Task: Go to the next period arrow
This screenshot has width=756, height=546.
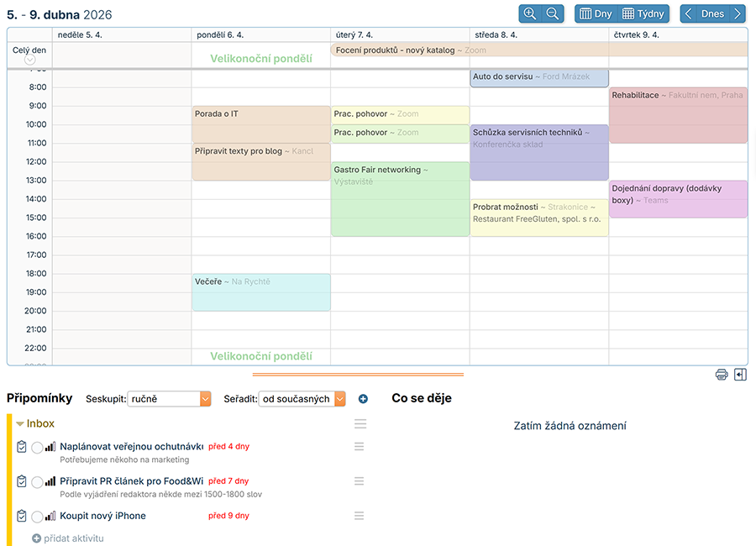Action: pyautogui.click(x=737, y=13)
